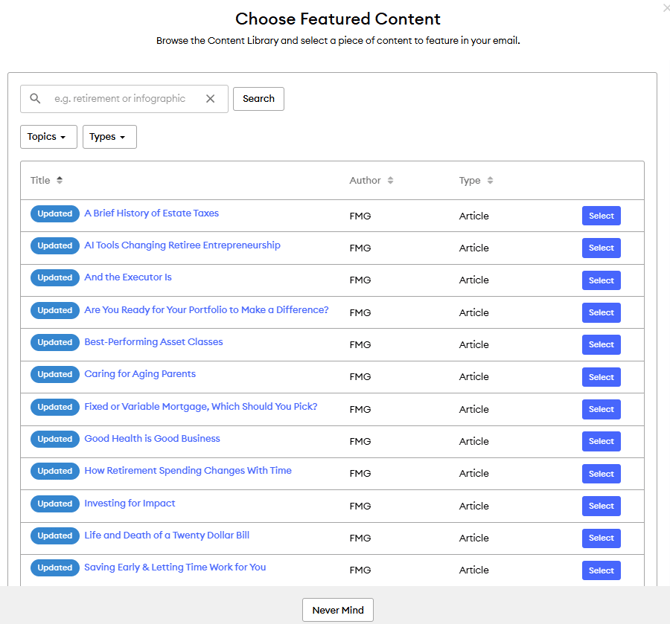Select Life and Death of a Twenty Dollar Bill

click(x=601, y=538)
